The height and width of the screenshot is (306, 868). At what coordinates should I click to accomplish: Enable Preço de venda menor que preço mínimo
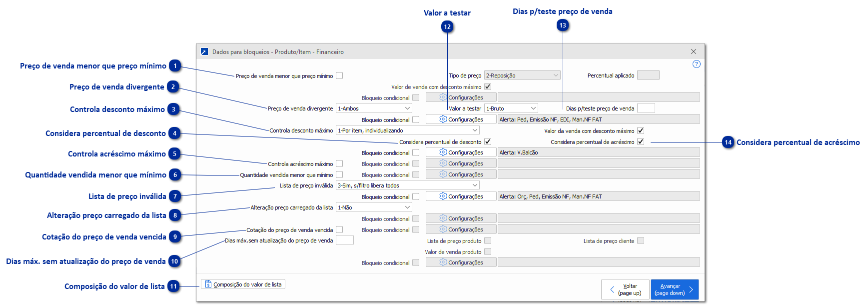339,76
